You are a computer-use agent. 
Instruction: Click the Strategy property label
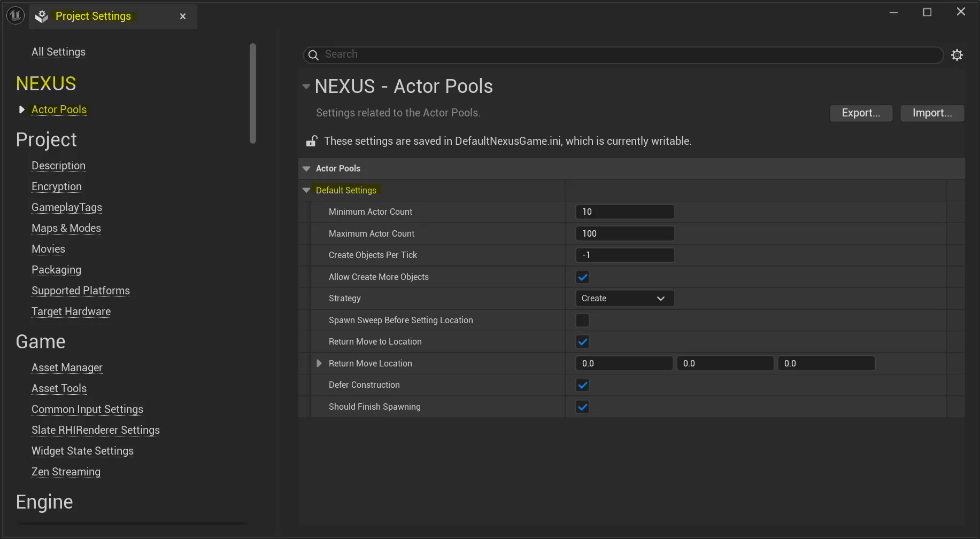(345, 299)
